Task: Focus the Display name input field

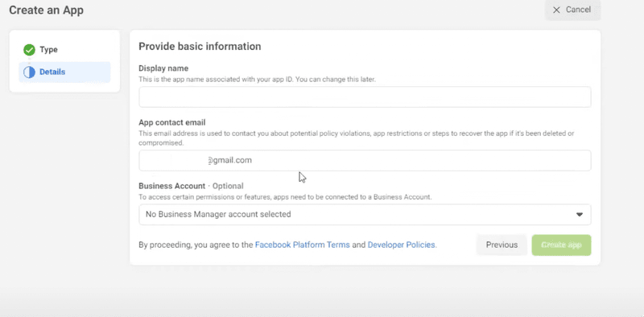Action: [x=365, y=97]
